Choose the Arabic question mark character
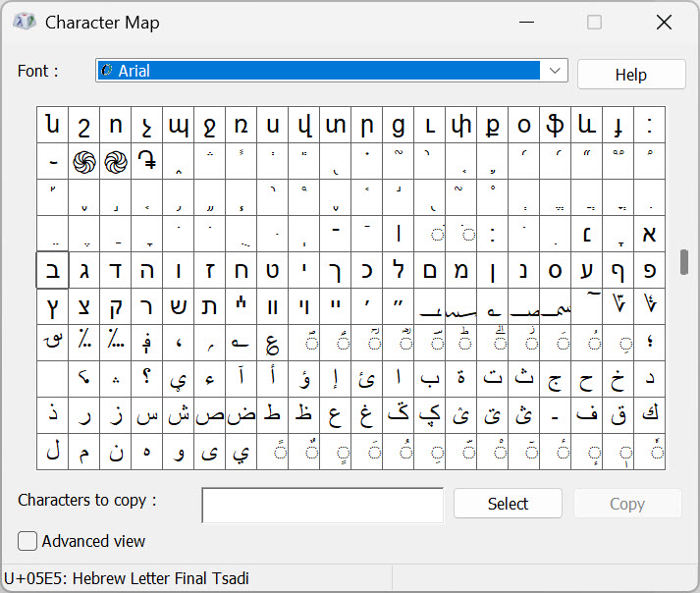 [147, 378]
